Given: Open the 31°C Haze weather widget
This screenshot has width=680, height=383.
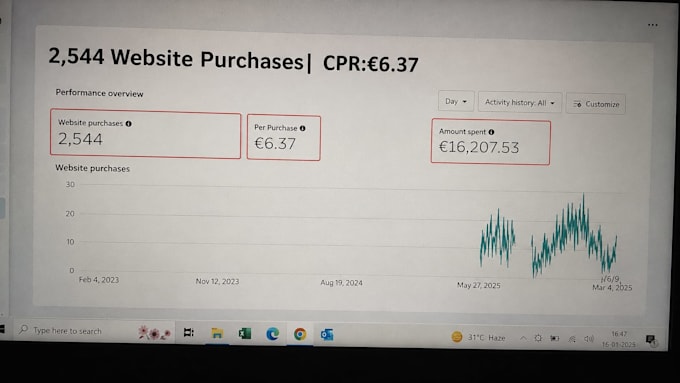Looking at the screenshot, I should click(478, 337).
